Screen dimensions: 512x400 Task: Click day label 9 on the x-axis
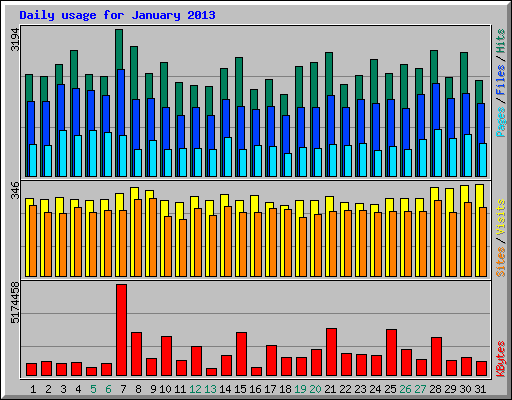(x=153, y=389)
